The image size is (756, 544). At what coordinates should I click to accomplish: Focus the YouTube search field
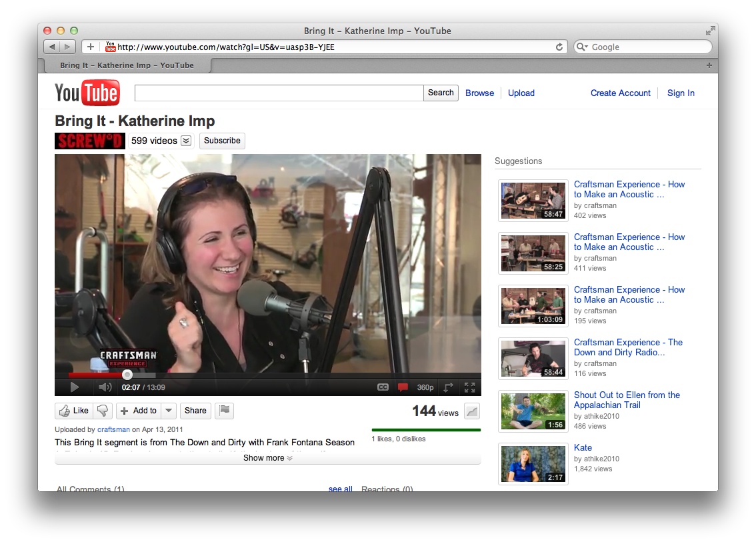(279, 93)
